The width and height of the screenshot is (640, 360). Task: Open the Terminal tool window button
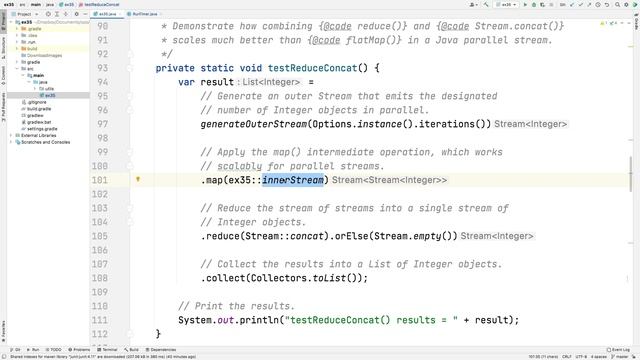[x=107, y=350]
